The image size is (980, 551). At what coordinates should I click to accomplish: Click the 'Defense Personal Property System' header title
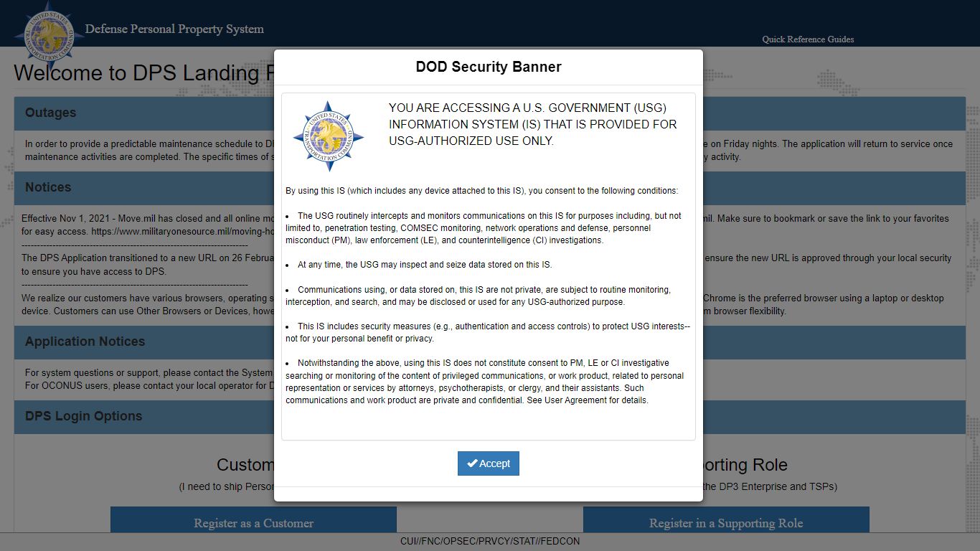174,29
